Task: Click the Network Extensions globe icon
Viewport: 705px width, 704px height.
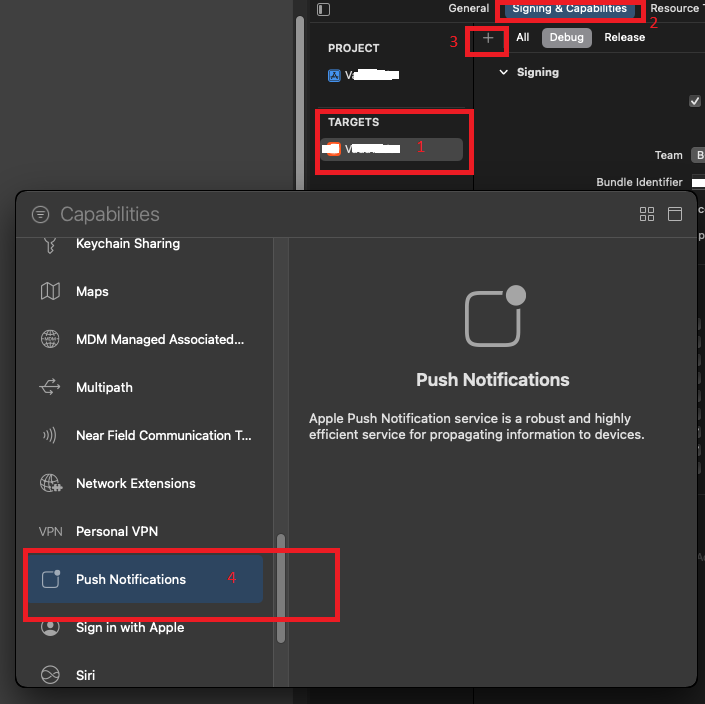Action: (x=51, y=483)
